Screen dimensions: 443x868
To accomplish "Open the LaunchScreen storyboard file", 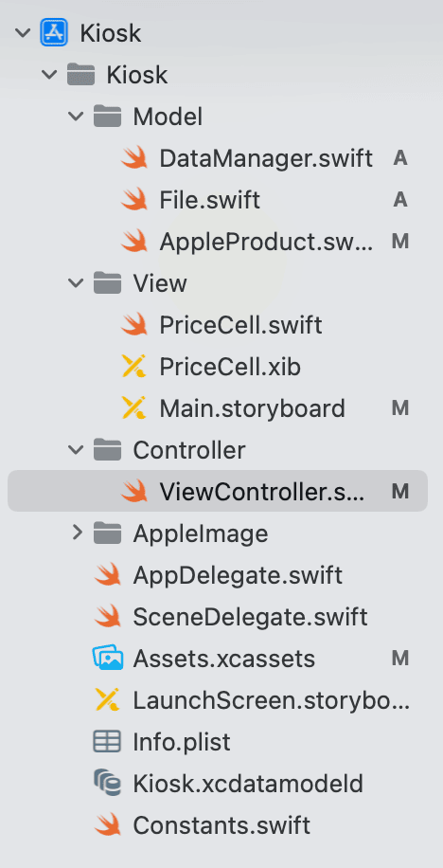I will coord(271,700).
